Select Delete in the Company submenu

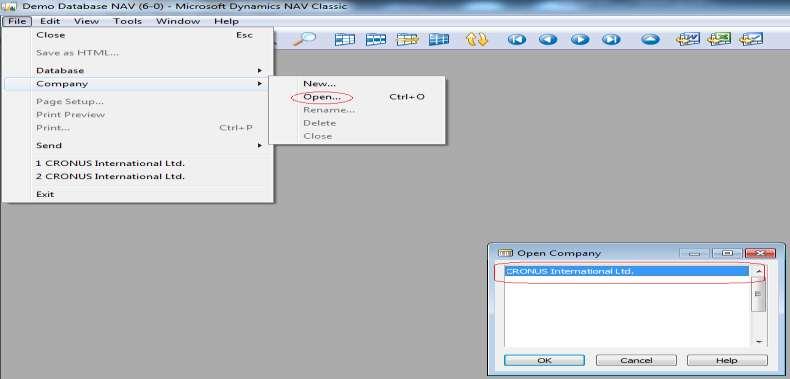pos(357,123)
